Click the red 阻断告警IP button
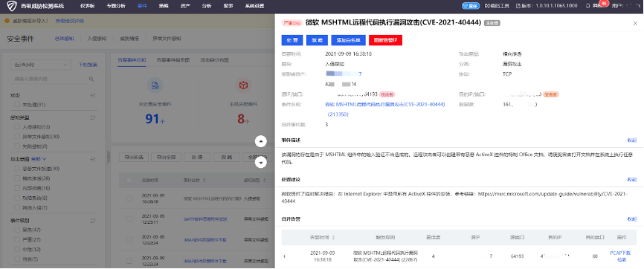The height and width of the screenshot is (269, 644). point(385,40)
